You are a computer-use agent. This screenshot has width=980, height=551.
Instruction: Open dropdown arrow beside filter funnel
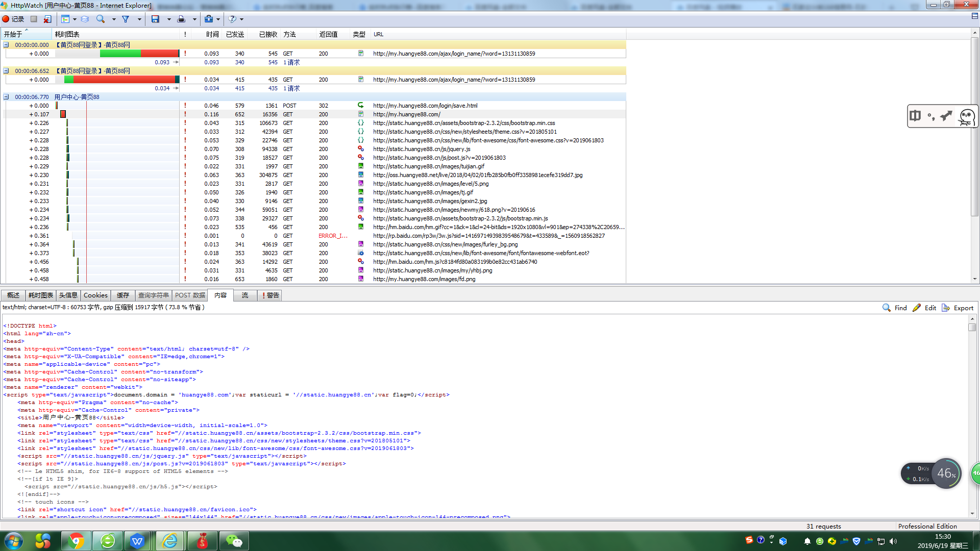point(139,19)
